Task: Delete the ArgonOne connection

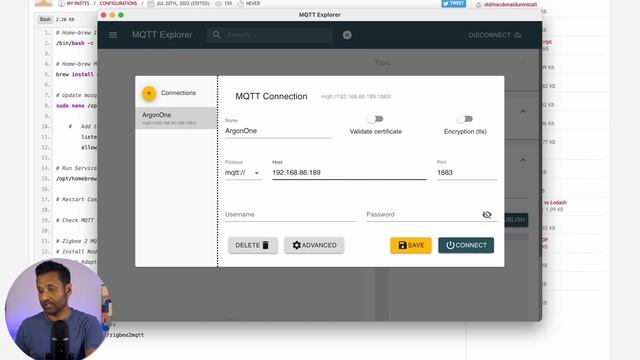Action: [x=253, y=245]
